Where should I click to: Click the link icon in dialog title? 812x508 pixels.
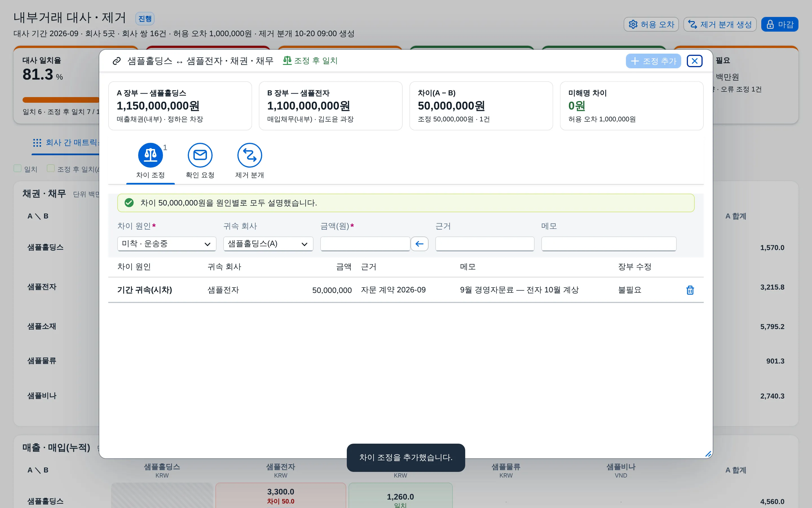tap(116, 61)
